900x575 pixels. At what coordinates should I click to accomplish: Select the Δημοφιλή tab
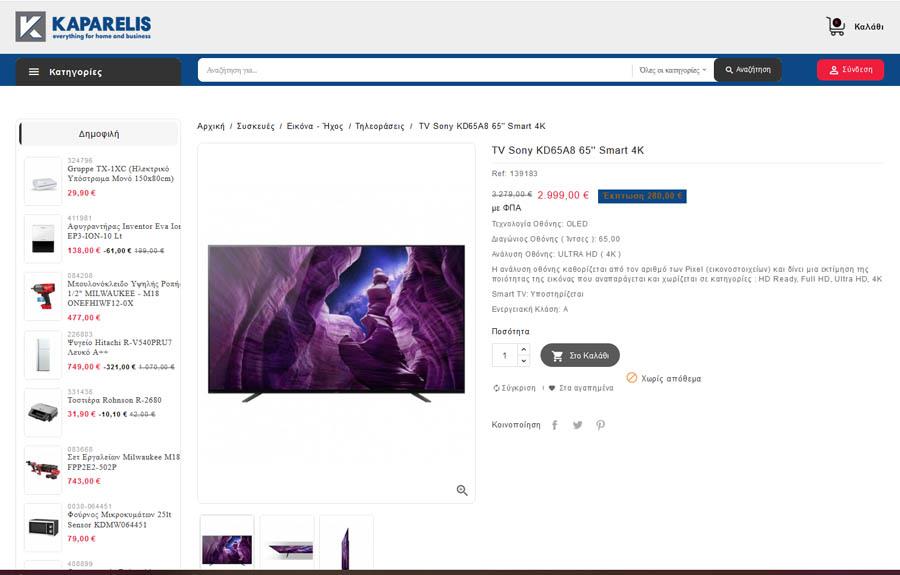[x=99, y=134]
